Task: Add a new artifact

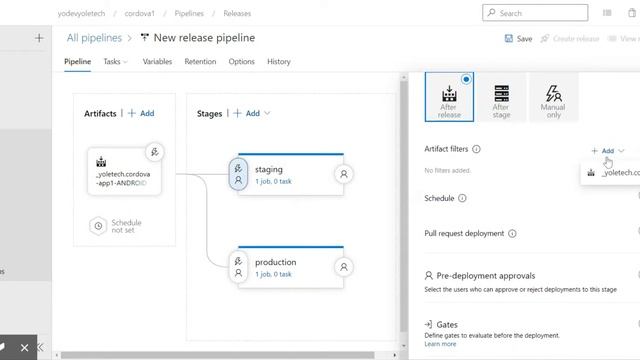Action: pos(141,113)
